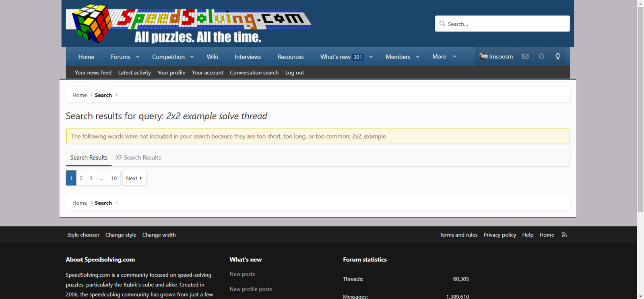This screenshot has height=299, width=644.
Task: Expand the Competition dropdown arrow
Action: coord(192,57)
